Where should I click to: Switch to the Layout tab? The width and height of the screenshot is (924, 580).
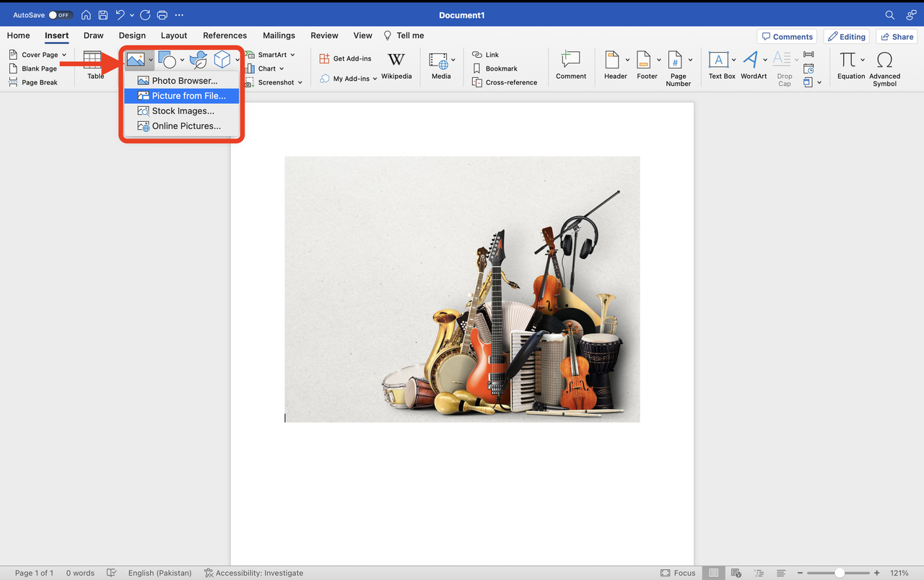point(174,35)
